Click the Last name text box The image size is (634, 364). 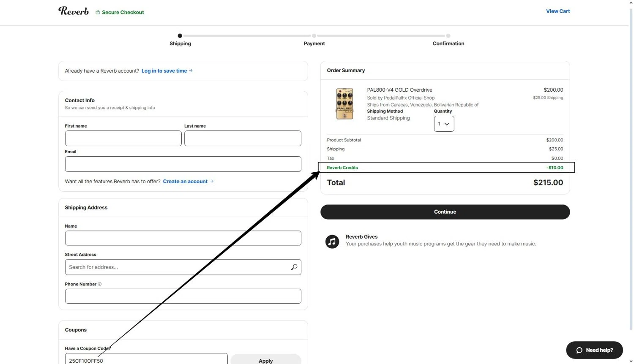click(243, 139)
